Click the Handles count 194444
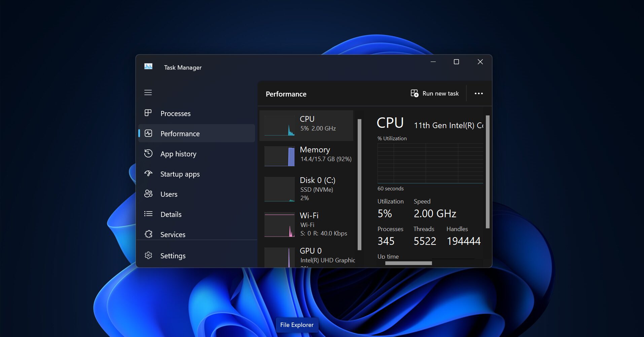The height and width of the screenshot is (337, 644). pyautogui.click(x=464, y=241)
